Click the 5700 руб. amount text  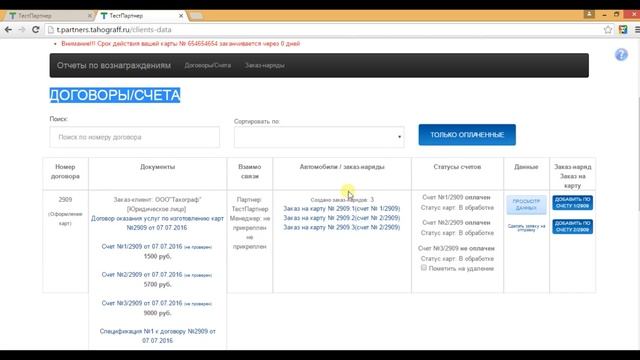point(157,284)
